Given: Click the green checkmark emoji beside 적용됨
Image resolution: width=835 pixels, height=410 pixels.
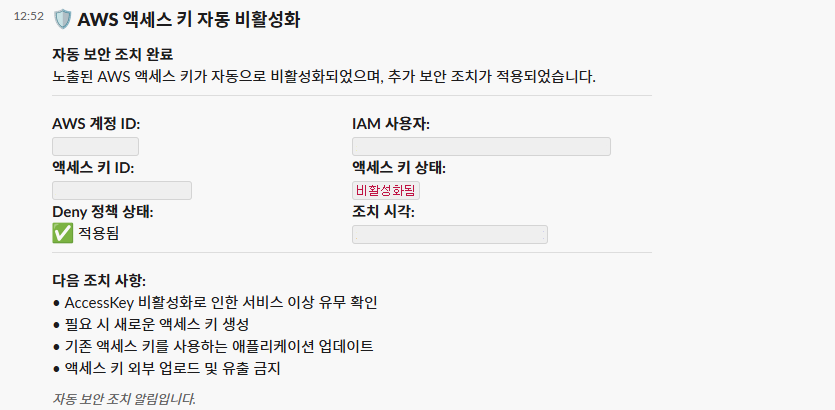Looking at the screenshot, I should point(62,233).
